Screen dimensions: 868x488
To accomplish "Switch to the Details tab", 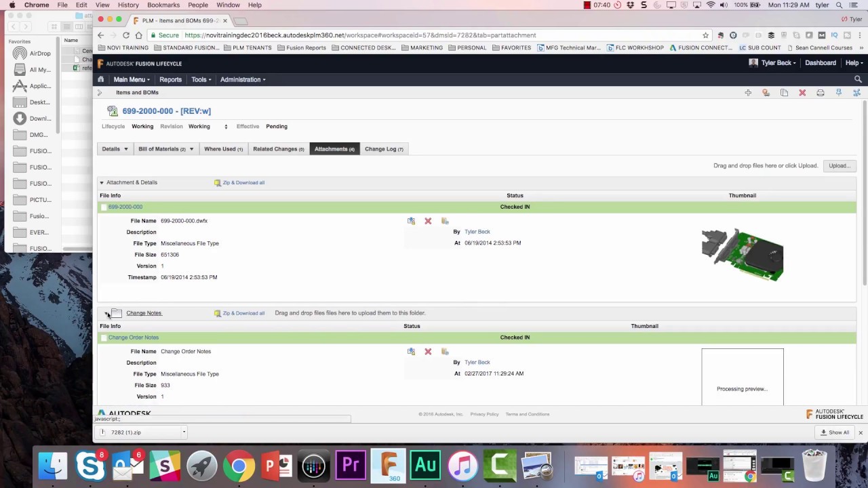I will click(115, 149).
